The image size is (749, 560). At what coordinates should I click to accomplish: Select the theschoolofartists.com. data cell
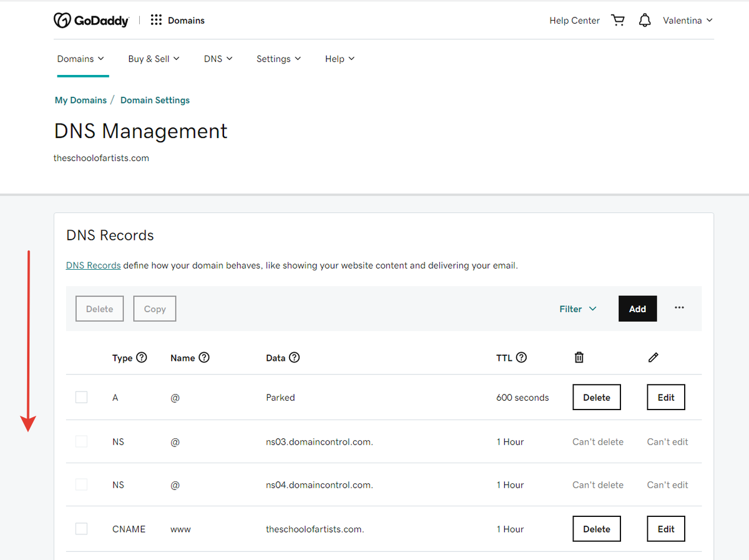[315, 529]
